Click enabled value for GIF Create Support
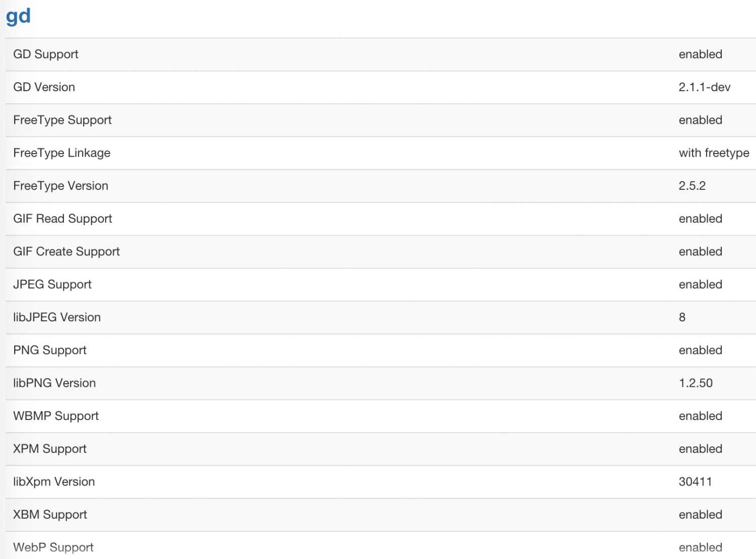756x559 pixels. [700, 252]
